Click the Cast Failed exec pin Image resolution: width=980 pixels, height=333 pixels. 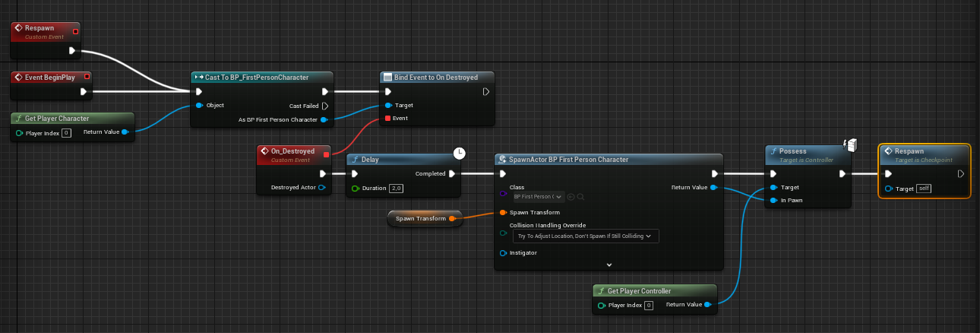[324, 106]
